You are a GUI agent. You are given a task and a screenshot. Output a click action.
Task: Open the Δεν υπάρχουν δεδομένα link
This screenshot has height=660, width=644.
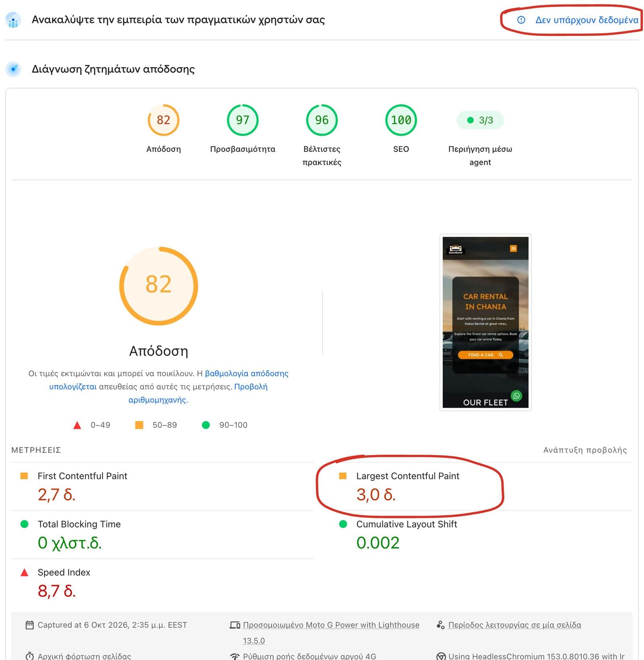coord(586,20)
